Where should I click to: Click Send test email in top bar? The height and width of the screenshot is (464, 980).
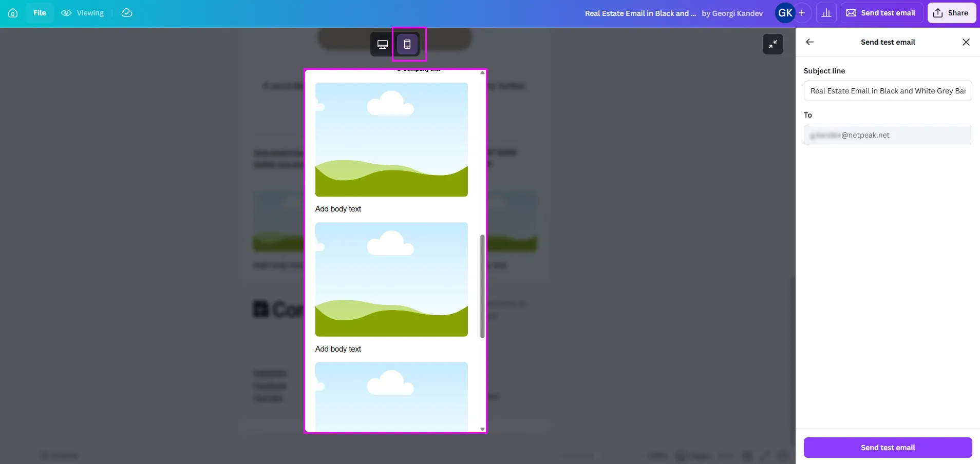pyautogui.click(x=881, y=13)
